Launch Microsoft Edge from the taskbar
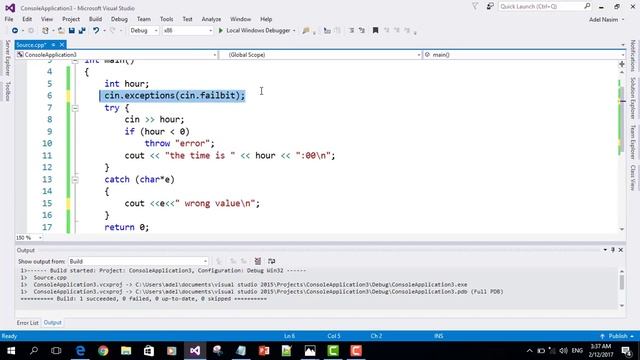The image size is (640, 360). pyautogui.click(x=80, y=351)
